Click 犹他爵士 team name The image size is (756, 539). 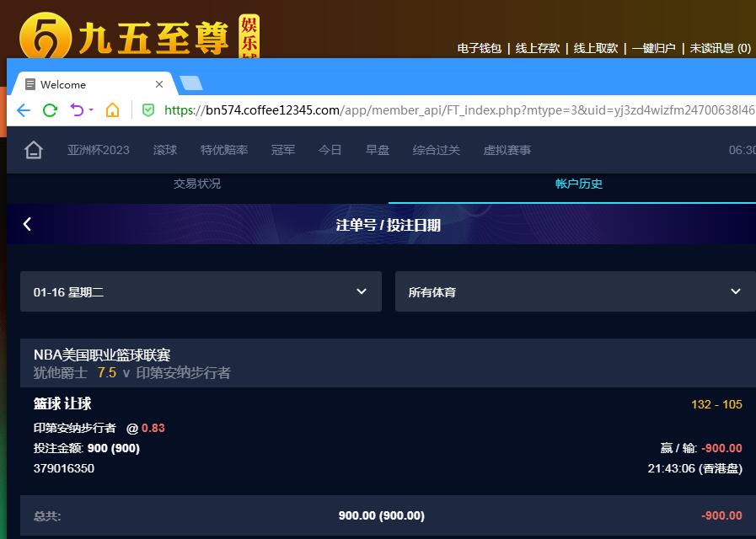tap(61, 373)
